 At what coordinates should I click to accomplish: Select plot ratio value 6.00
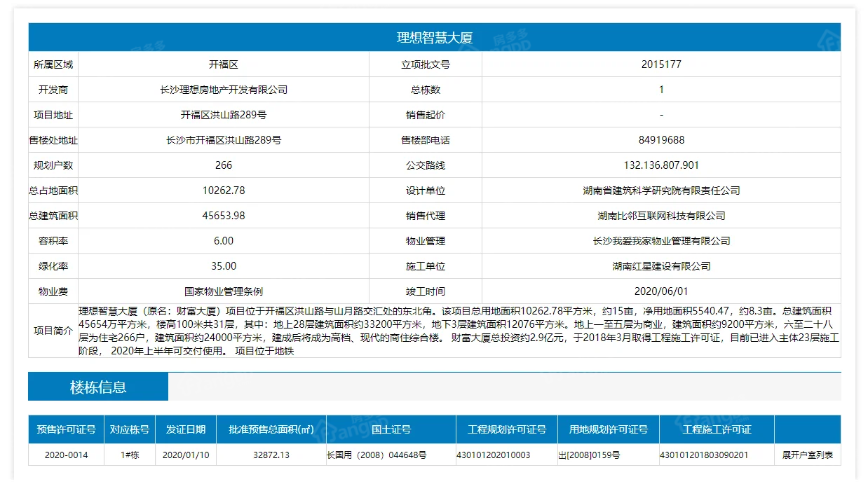click(224, 241)
